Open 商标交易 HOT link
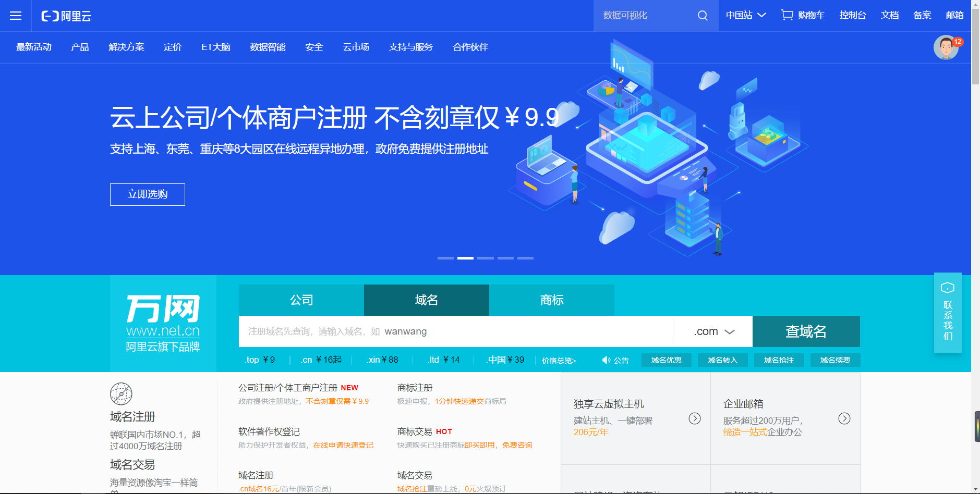This screenshot has width=980, height=494. pyautogui.click(x=425, y=431)
